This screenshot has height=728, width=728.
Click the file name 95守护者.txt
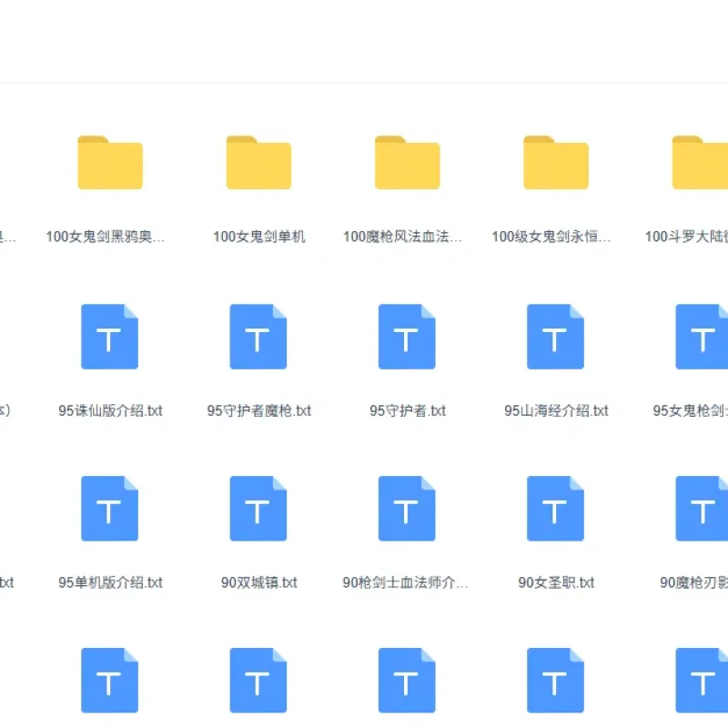pyautogui.click(x=408, y=410)
